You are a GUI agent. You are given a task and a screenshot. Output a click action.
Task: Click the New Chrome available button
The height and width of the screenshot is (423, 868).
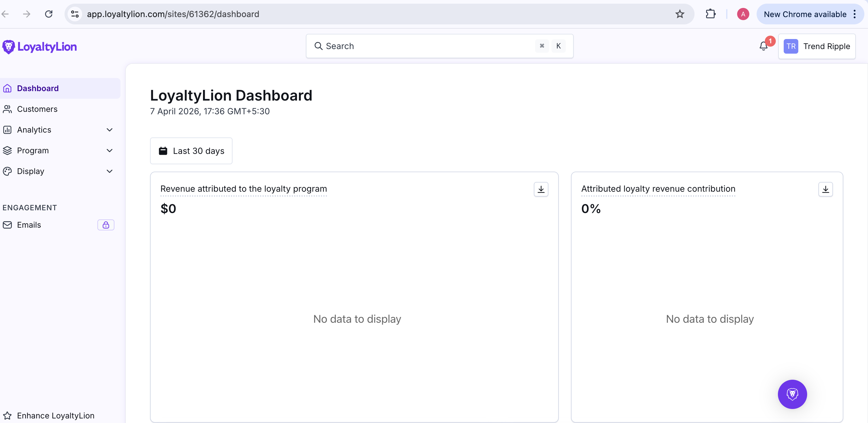coord(805,14)
